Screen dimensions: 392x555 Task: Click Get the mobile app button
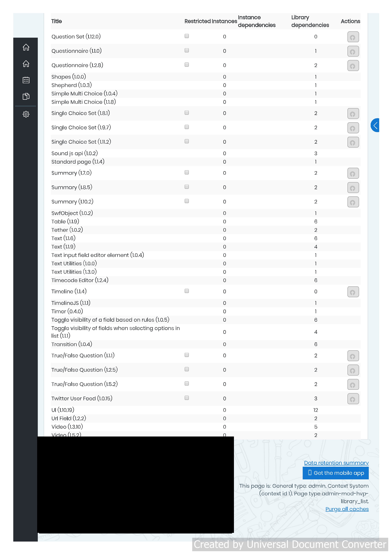click(x=335, y=473)
